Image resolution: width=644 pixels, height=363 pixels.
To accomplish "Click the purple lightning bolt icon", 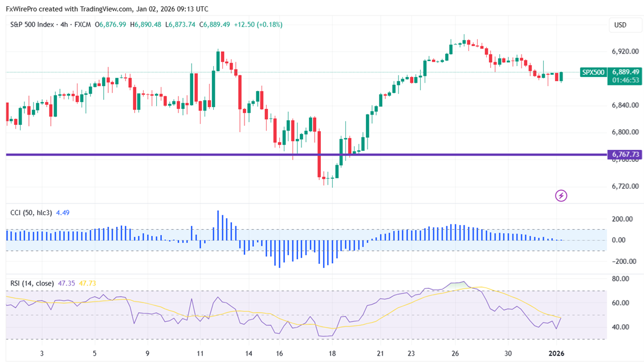I will click(561, 195).
